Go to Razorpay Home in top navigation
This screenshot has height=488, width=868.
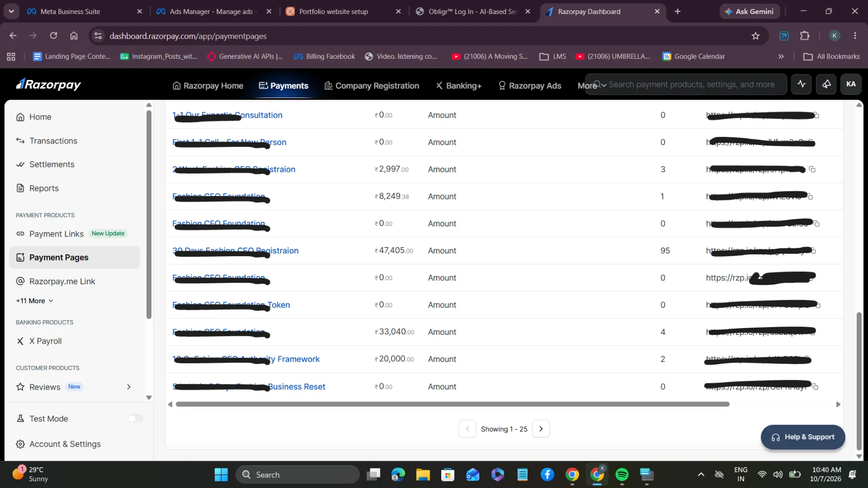[x=208, y=86]
